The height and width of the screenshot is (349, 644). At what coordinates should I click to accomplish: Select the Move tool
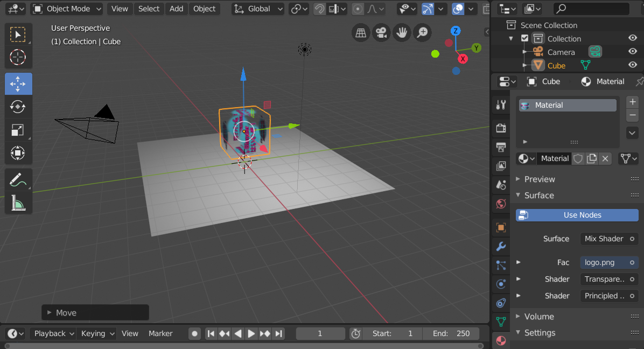point(18,84)
